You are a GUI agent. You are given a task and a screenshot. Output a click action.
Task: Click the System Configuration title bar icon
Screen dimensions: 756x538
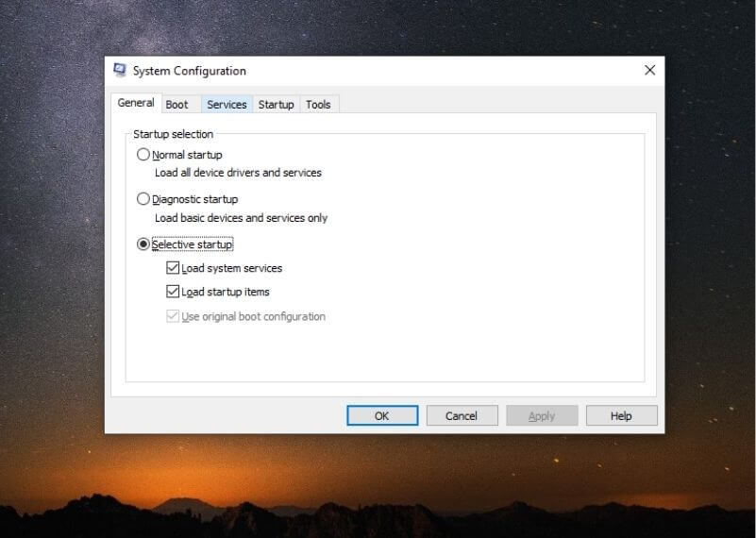pyautogui.click(x=120, y=71)
